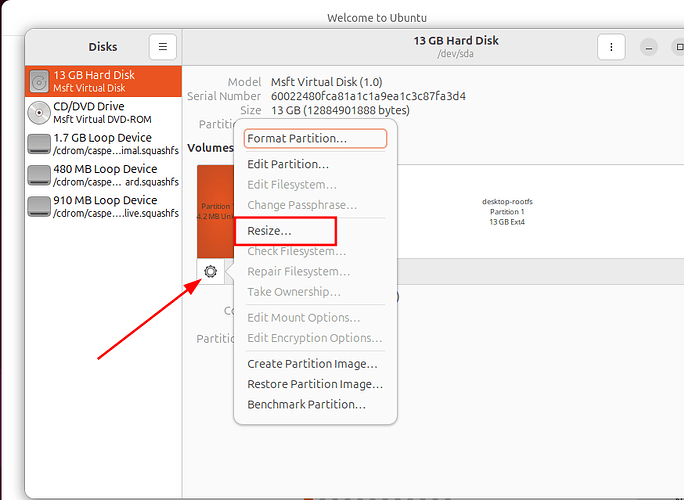Choose Edit Partition… from the menu

click(288, 164)
